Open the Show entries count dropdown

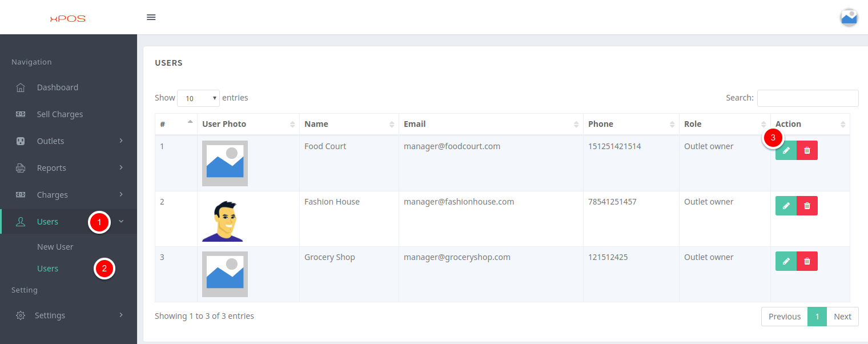198,98
